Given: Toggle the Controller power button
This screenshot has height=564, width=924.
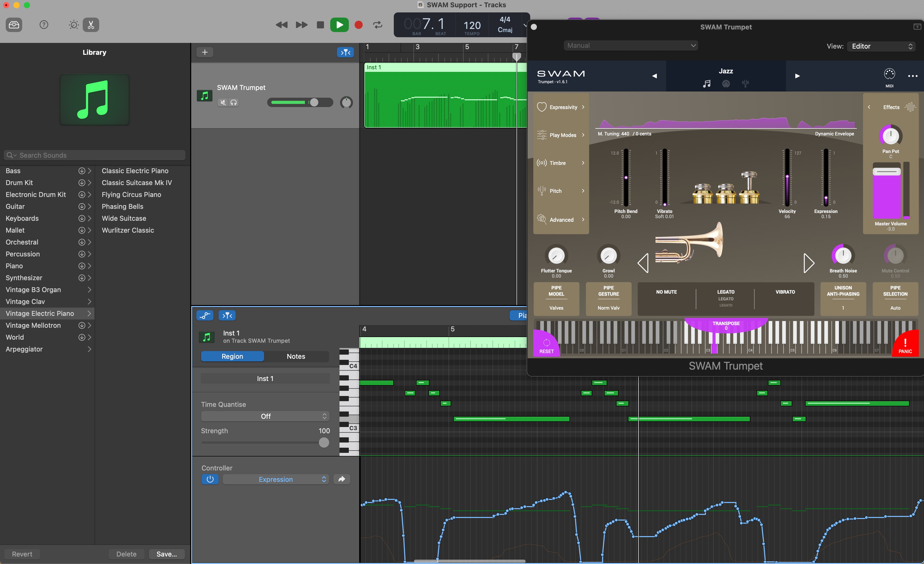Looking at the screenshot, I should 210,479.
